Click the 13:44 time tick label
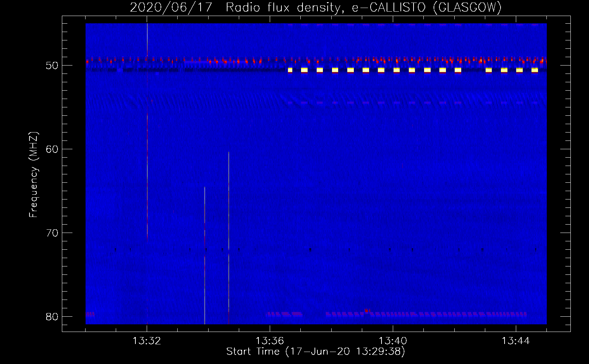Image resolution: width=589 pixels, height=364 pixels. 516,341
